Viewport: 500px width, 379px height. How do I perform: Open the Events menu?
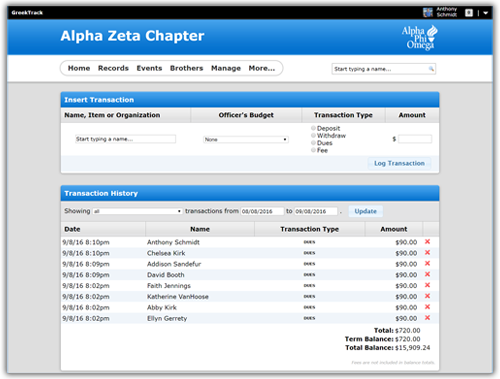pyautogui.click(x=149, y=68)
